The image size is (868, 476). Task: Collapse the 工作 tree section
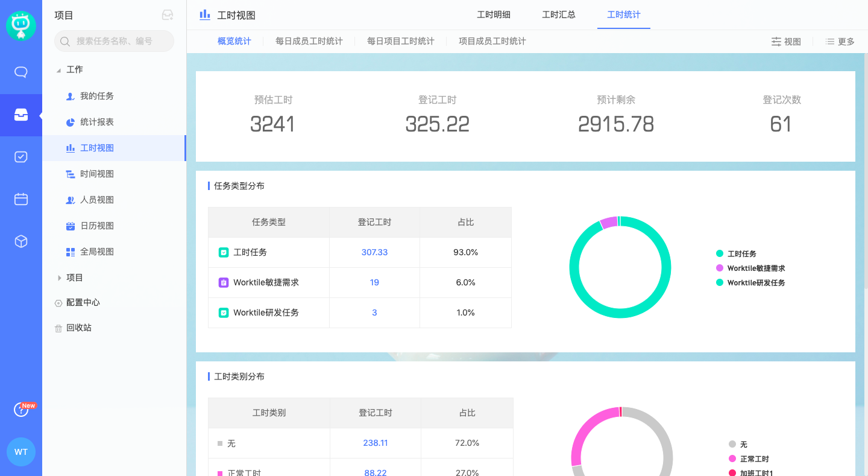(58, 70)
